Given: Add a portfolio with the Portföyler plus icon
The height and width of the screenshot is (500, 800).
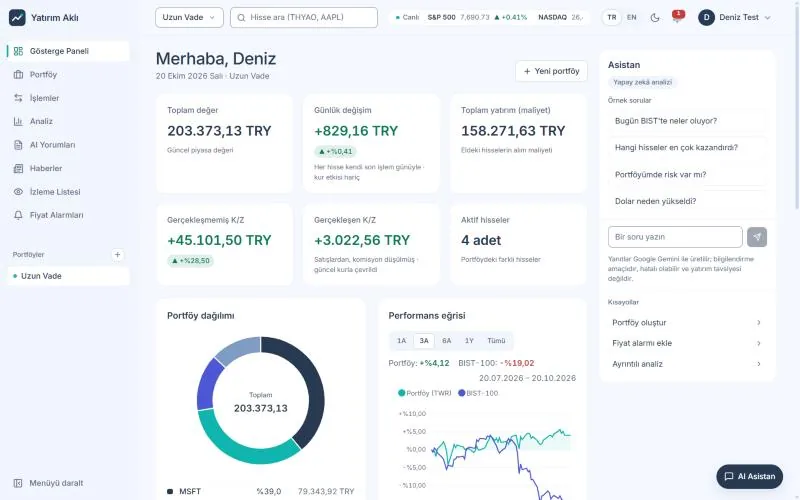Looking at the screenshot, I should 117,255.
